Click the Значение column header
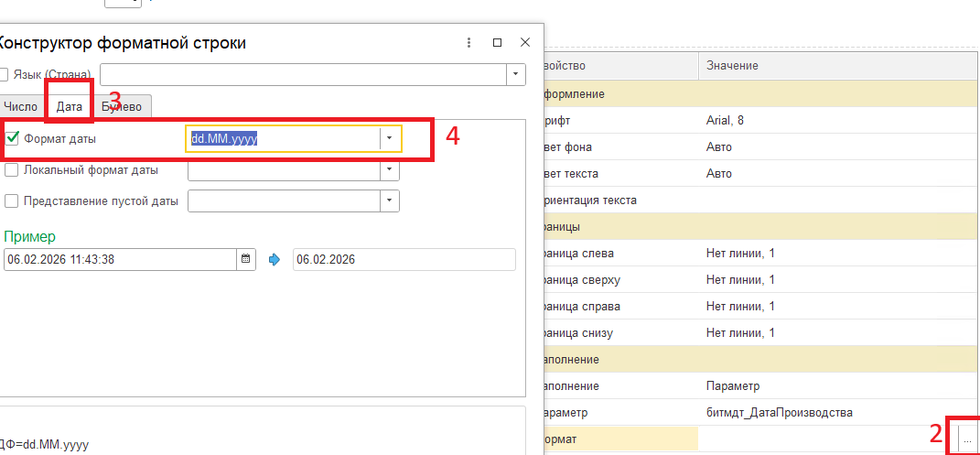The width and height of the screenshot is (980, 455). 732,66
